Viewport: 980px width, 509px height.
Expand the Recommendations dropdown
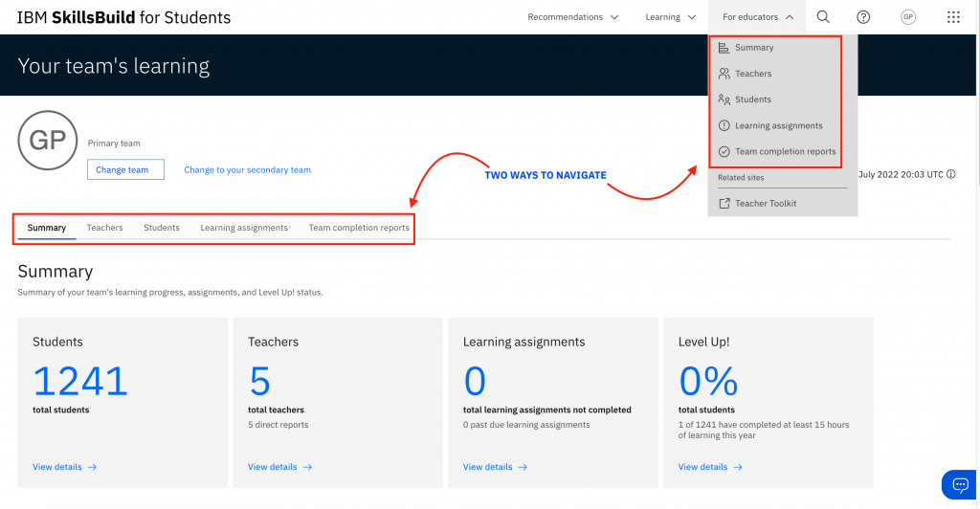[572, 17]
